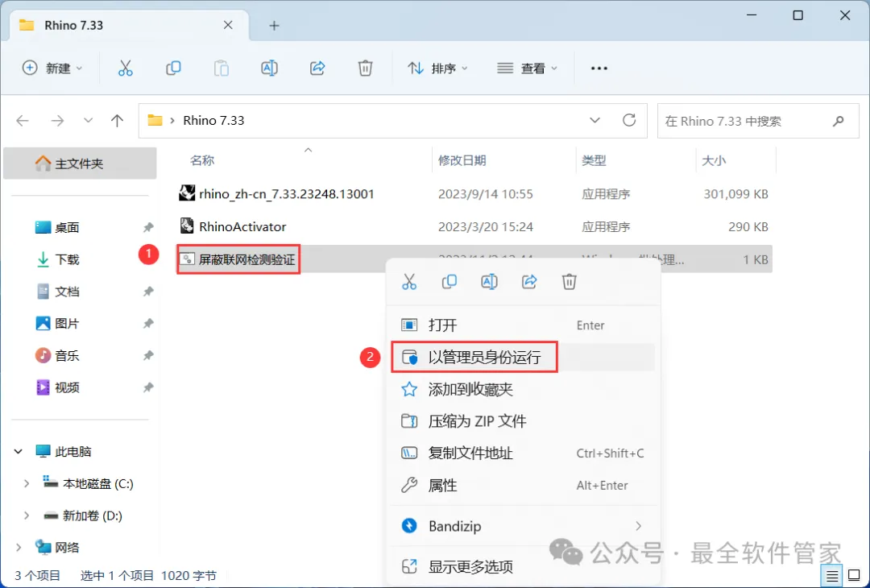
Task: Open 视频 in the sidebar
Action: tap(67, 387)
